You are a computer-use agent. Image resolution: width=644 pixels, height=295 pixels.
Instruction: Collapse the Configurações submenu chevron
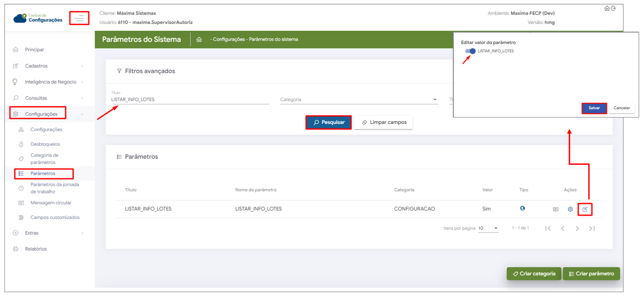(x=82, y=114)
